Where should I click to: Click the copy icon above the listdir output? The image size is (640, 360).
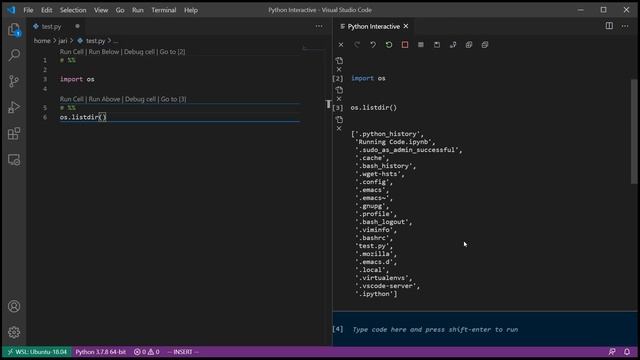[339, 120]
